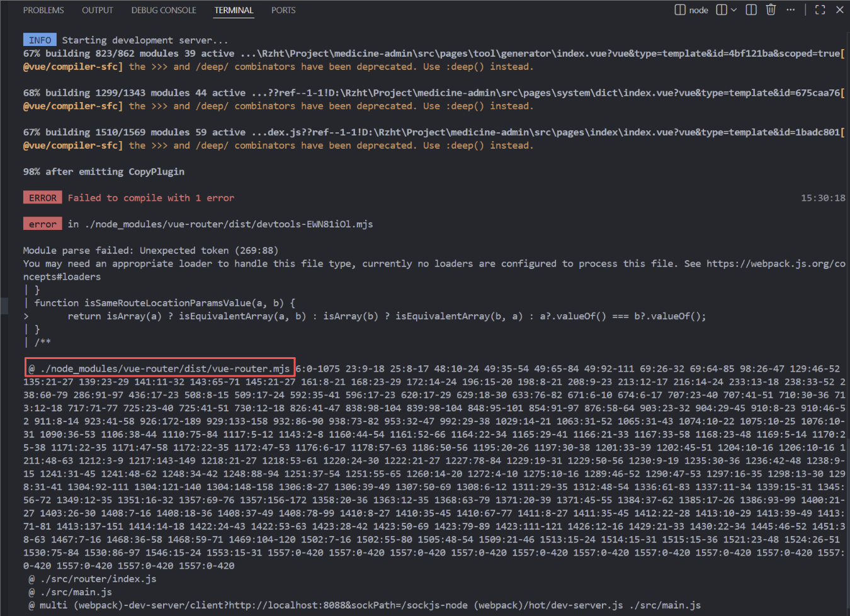
Task: Click 'You may need an appropriate loader' line
Action: [x=434, y=264]
